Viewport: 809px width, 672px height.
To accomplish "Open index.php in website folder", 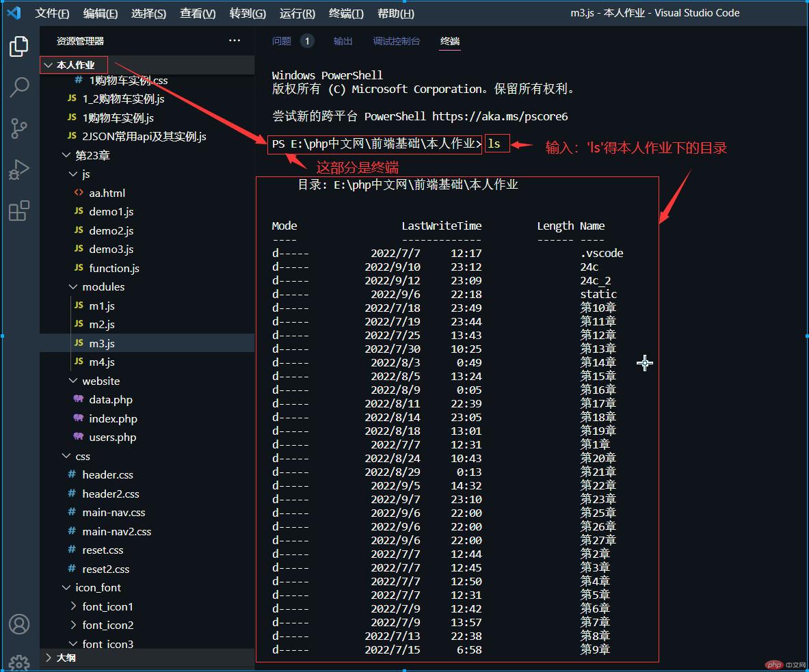I will pos(113,418).
